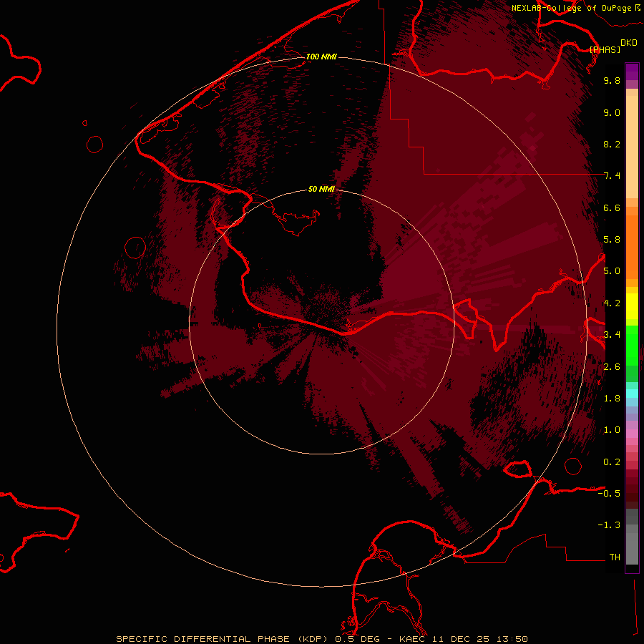
Task: Click the -1.3 value on color scale
Action: click(x=609, y=525)
